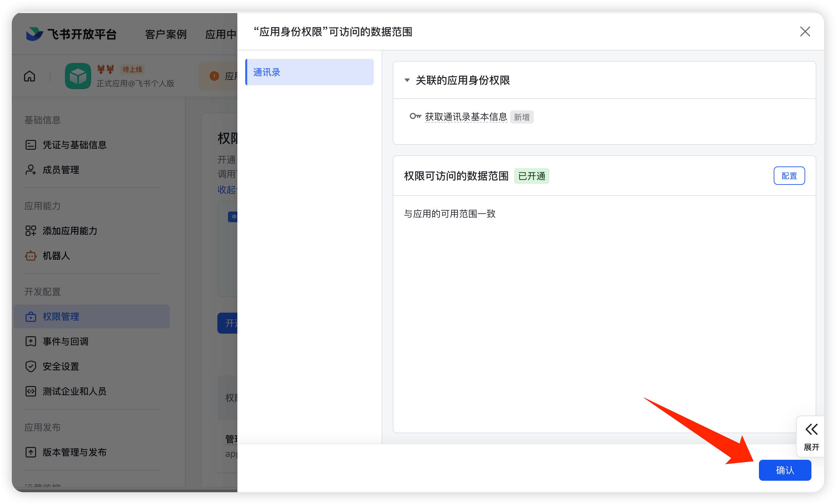Open 凭证与基础信息 in the sidebar

(x=74, y=145)
